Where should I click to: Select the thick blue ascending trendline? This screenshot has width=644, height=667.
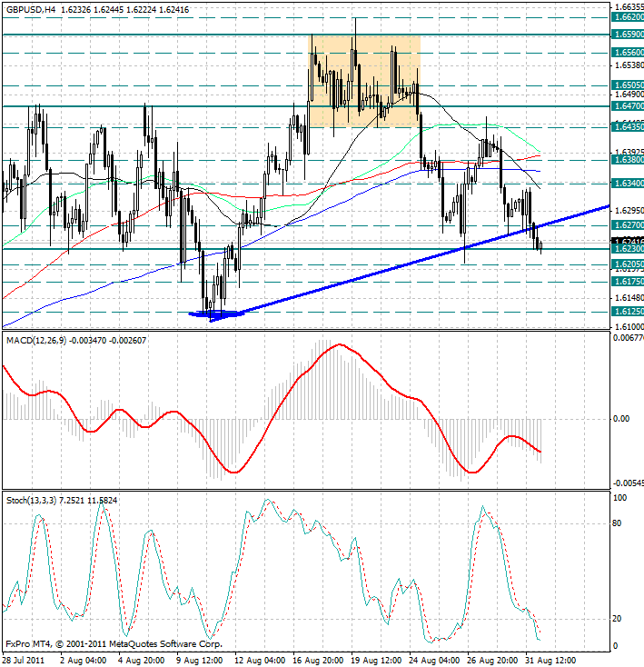[x=411, y=264]
